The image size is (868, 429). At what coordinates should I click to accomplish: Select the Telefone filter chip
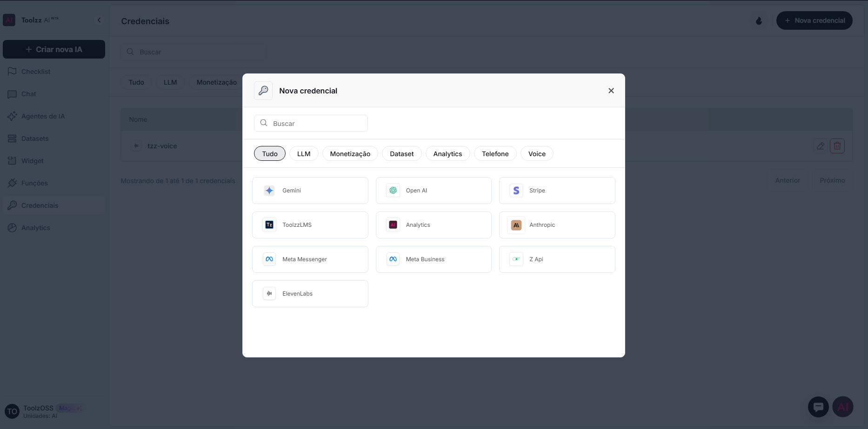point(495,154)
